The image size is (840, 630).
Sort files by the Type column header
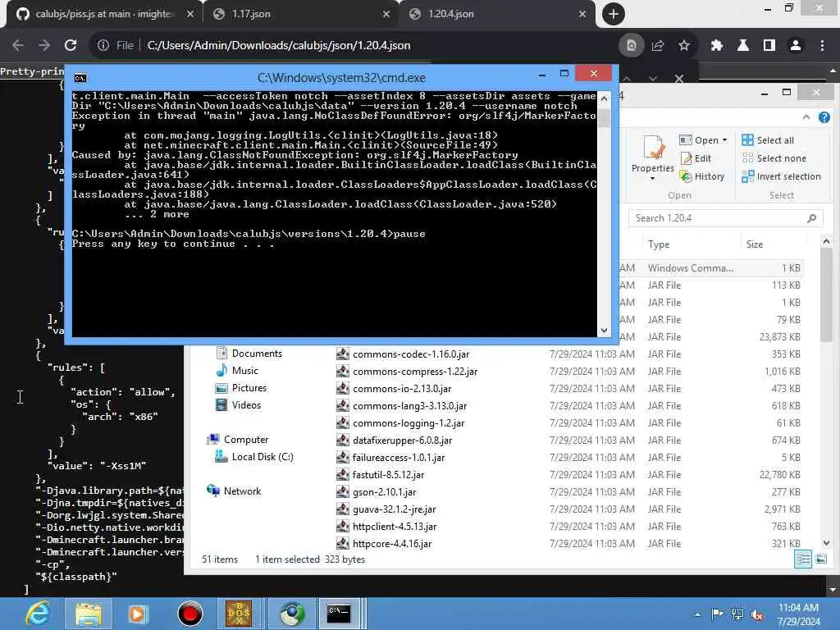tap(690, 244)
